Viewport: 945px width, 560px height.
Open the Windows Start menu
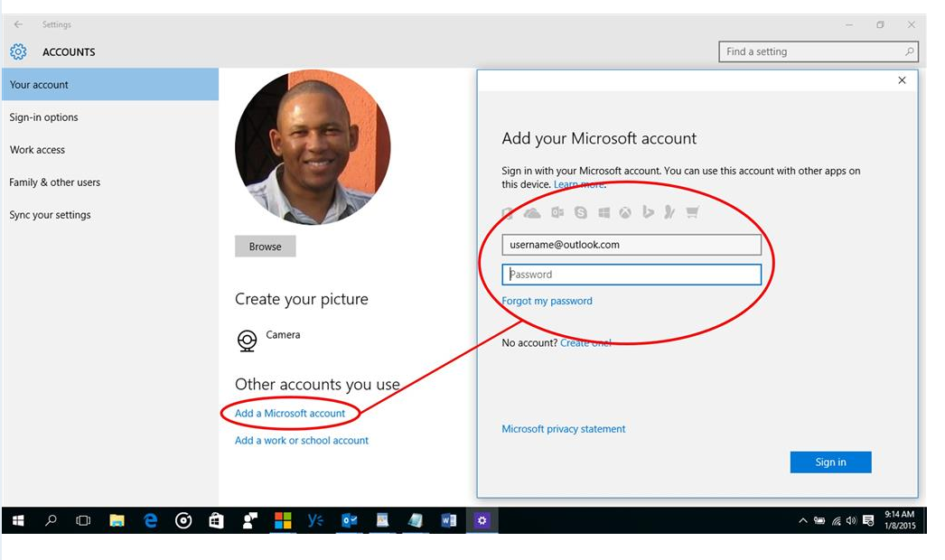point(19,520)
